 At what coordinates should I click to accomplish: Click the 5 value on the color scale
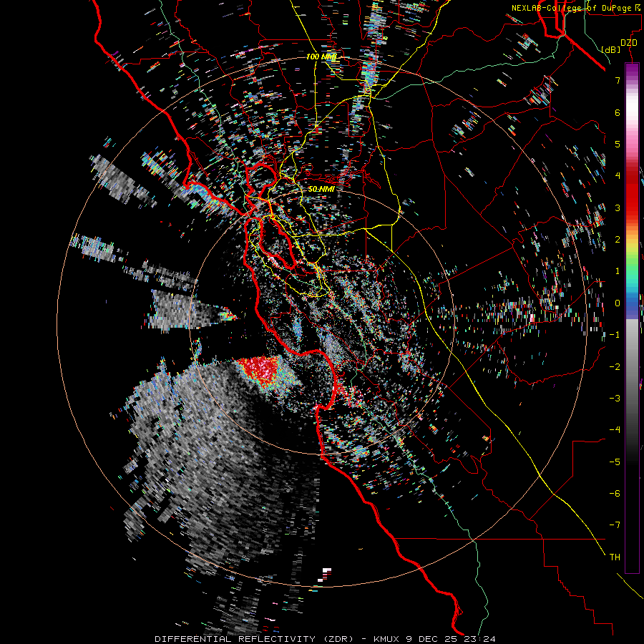pyautogui.click(x=618, y=144)
